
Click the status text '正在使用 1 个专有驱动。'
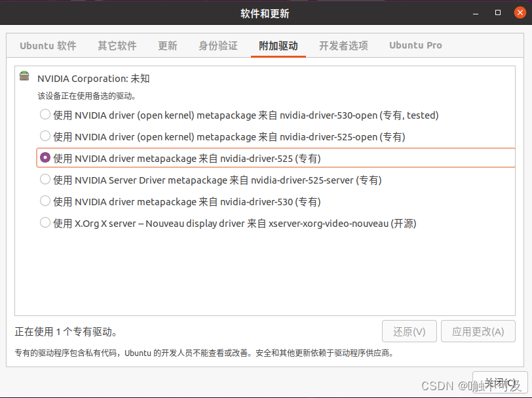pos(66,332)
